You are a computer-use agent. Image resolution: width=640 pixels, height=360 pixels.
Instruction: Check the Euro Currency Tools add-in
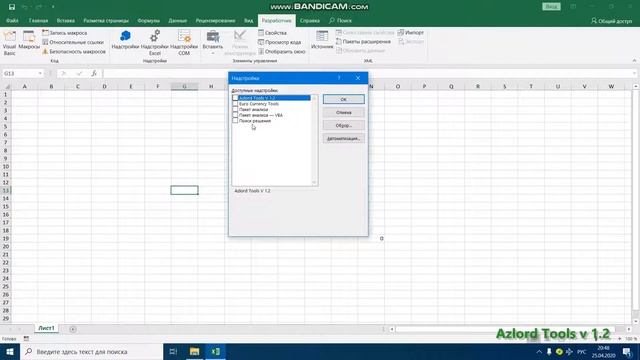click(235, 104)
